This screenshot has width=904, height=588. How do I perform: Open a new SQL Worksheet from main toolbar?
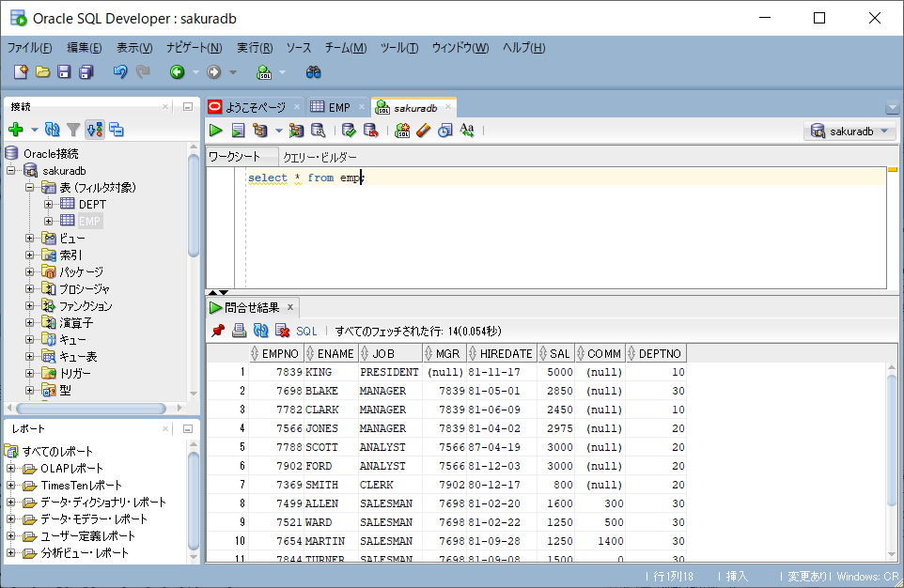263,72
